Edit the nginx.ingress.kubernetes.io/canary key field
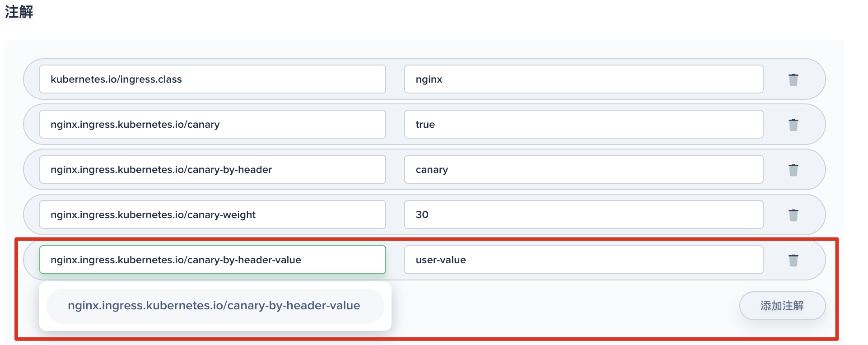 point(212,124)
